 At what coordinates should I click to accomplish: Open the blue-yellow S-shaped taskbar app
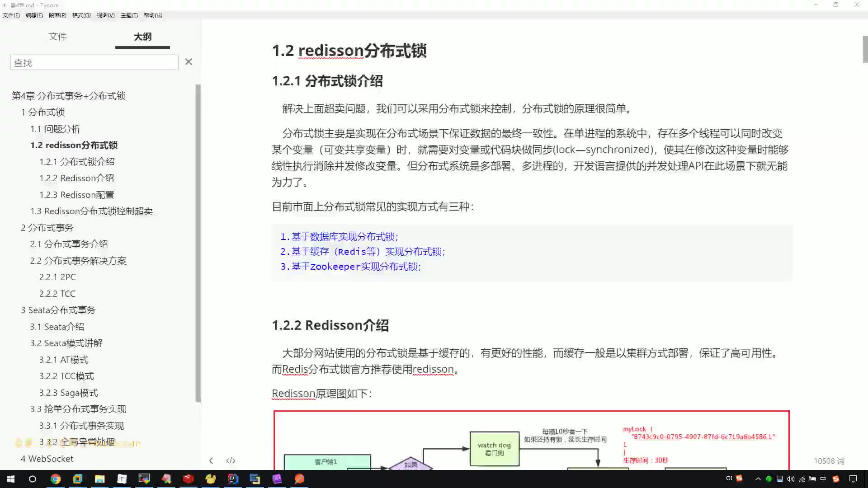coord(255,479)
